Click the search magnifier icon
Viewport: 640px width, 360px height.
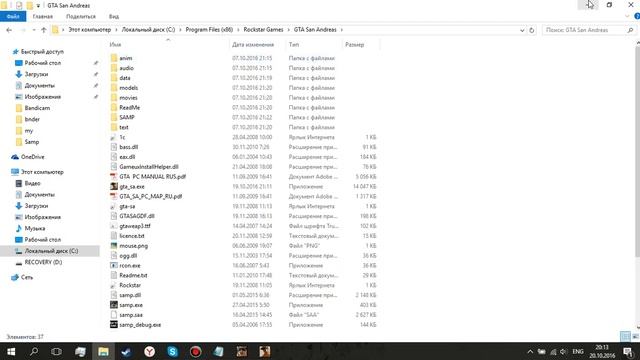pyautogui.click(x=630, y=30)
